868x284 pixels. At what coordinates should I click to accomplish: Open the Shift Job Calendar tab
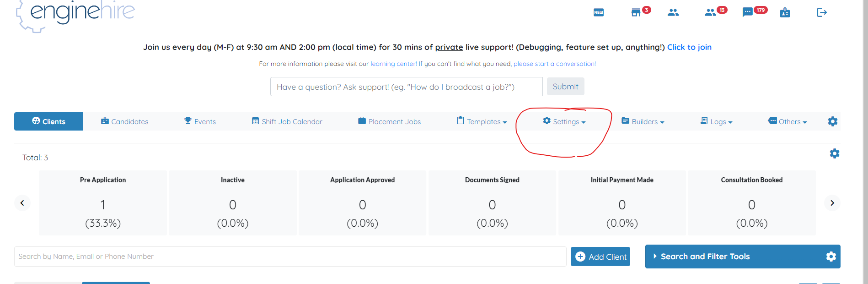pyautogui.click(x=287, y=121)
